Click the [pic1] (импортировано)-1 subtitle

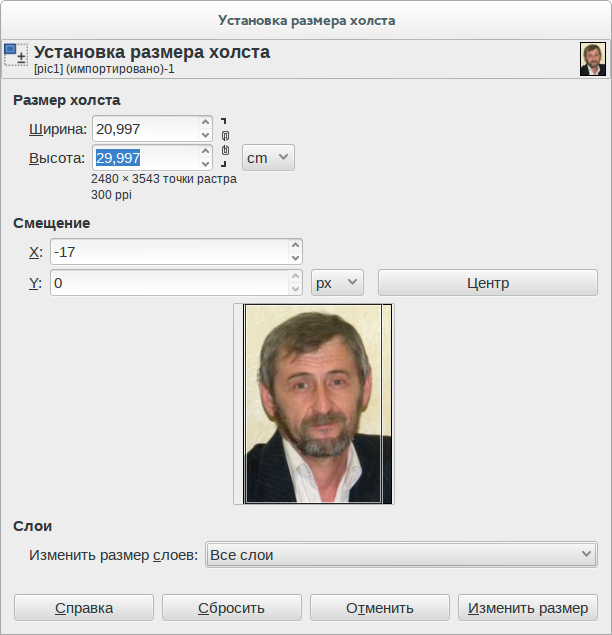(104, 69)
